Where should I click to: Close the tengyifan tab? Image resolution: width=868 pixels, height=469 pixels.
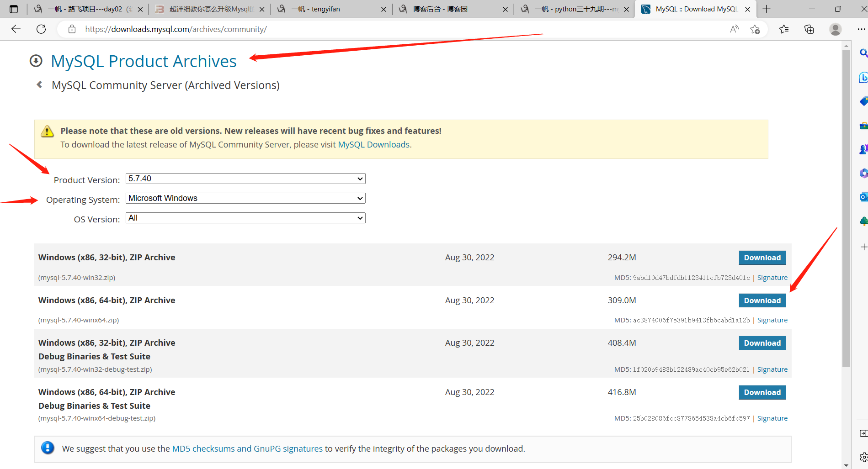click(x=383, y=9)
